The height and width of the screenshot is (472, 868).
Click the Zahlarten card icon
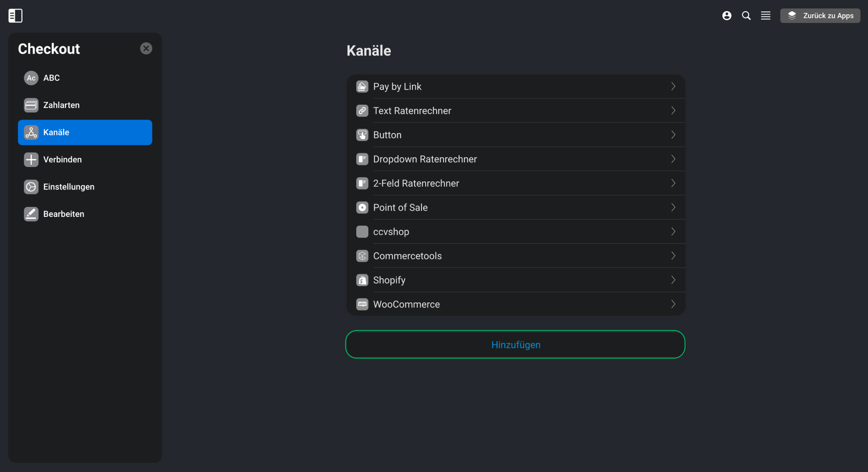tap(31, 105)
